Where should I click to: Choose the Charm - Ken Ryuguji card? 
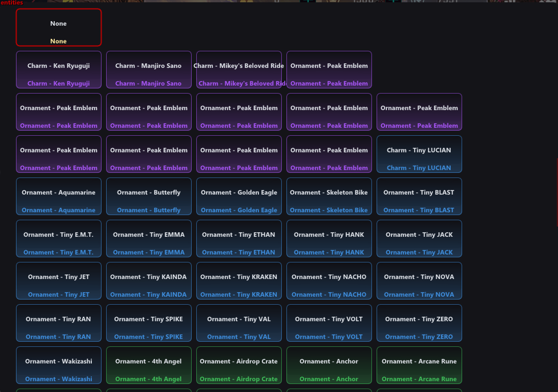click(59, 70)
